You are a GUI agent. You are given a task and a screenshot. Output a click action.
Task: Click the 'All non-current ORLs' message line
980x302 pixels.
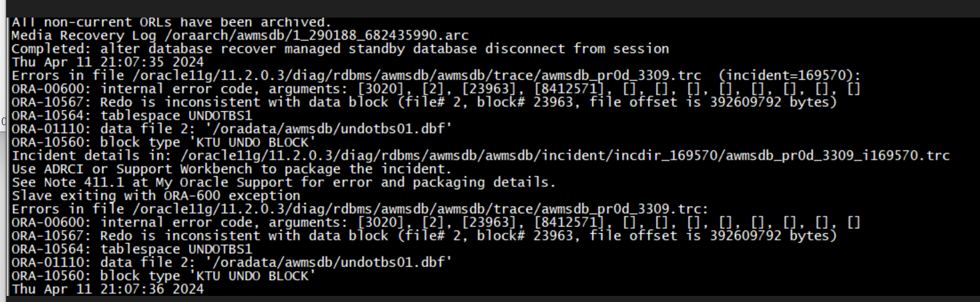click(x=171, y=23)
